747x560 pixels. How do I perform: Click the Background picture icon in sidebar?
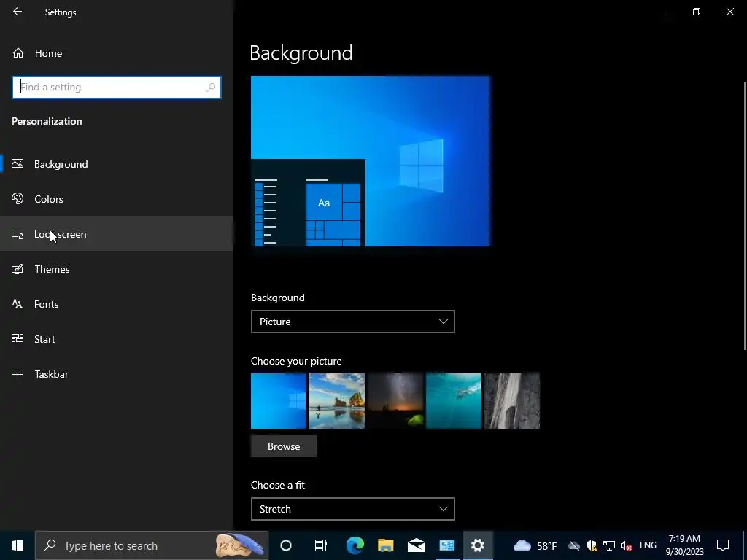point(18,164)
